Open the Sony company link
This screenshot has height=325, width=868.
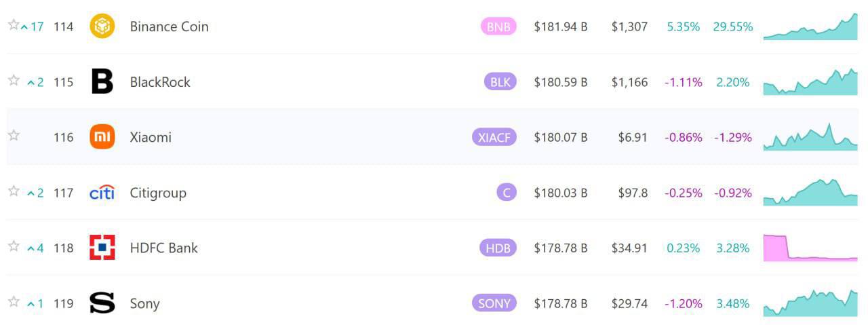(144, 303)
